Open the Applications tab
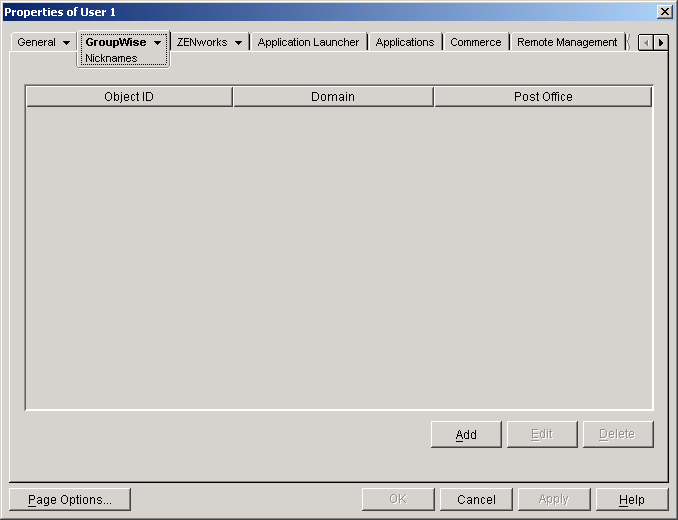The image size is (678, 520). [405, 42]
